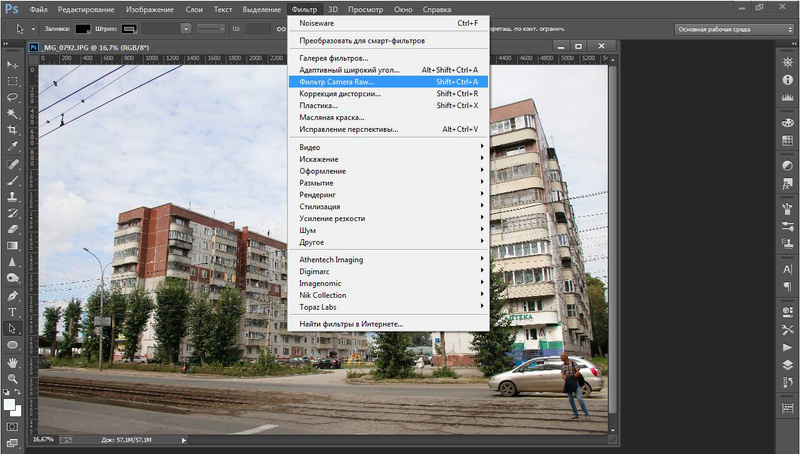Viewport: 800px width, 454px height.
Task: Activate the Hand tool
Action: [x=13, y=362]
